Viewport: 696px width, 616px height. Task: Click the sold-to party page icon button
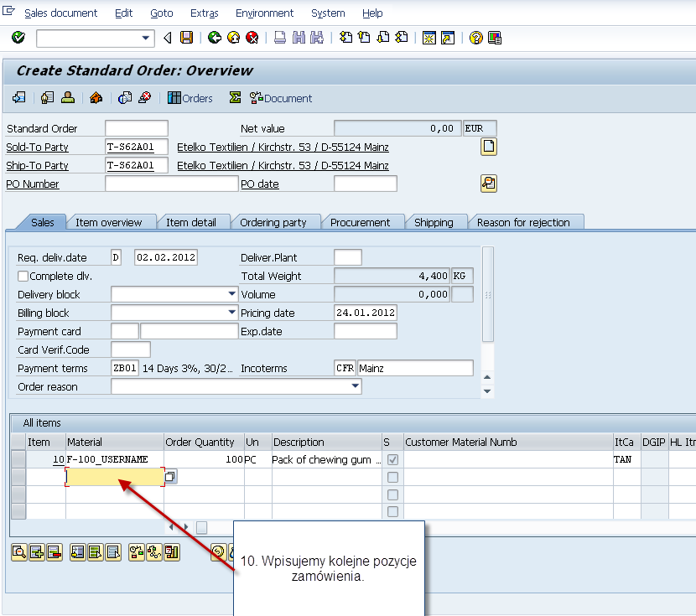[489, 147]
